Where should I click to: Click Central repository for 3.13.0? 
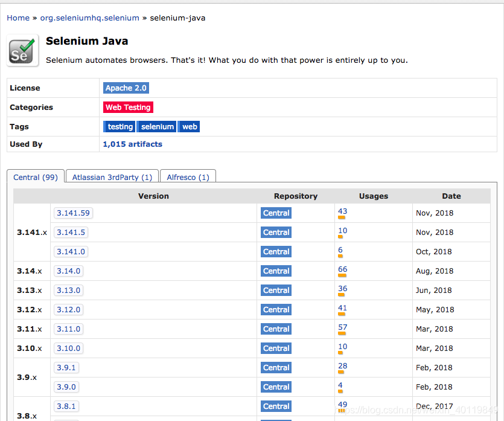click(x=276, y=290)
